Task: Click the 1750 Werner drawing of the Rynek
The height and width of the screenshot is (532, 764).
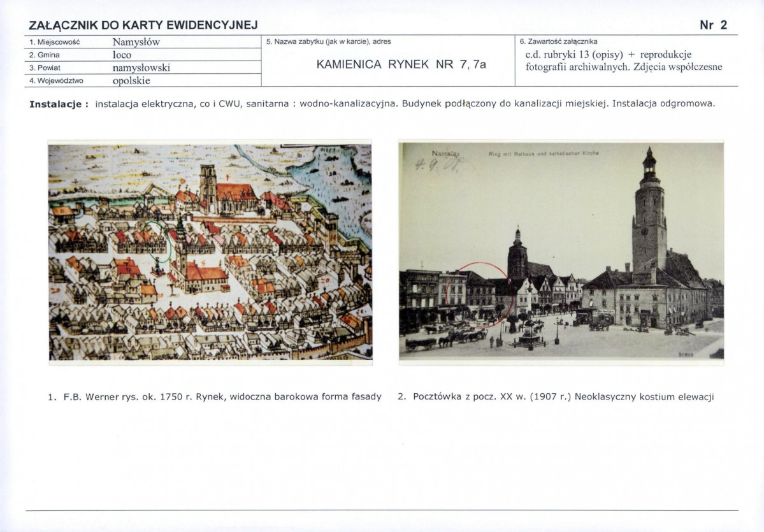Action: point(210,252)
